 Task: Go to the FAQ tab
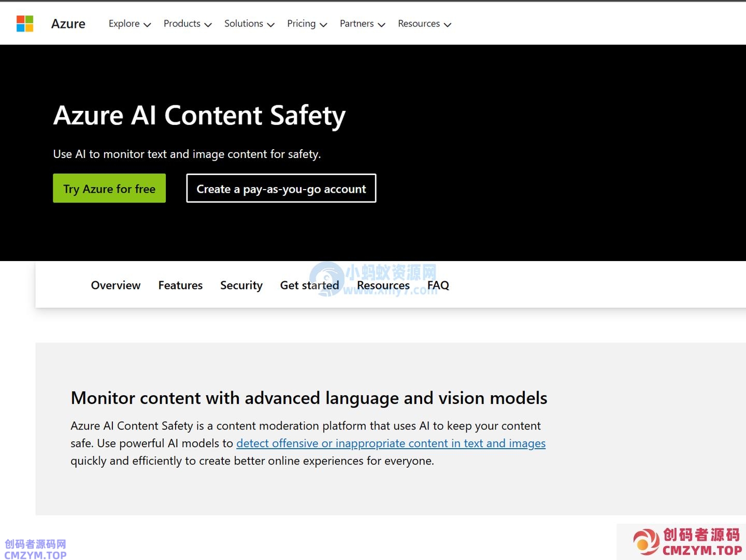coord(438,285)
